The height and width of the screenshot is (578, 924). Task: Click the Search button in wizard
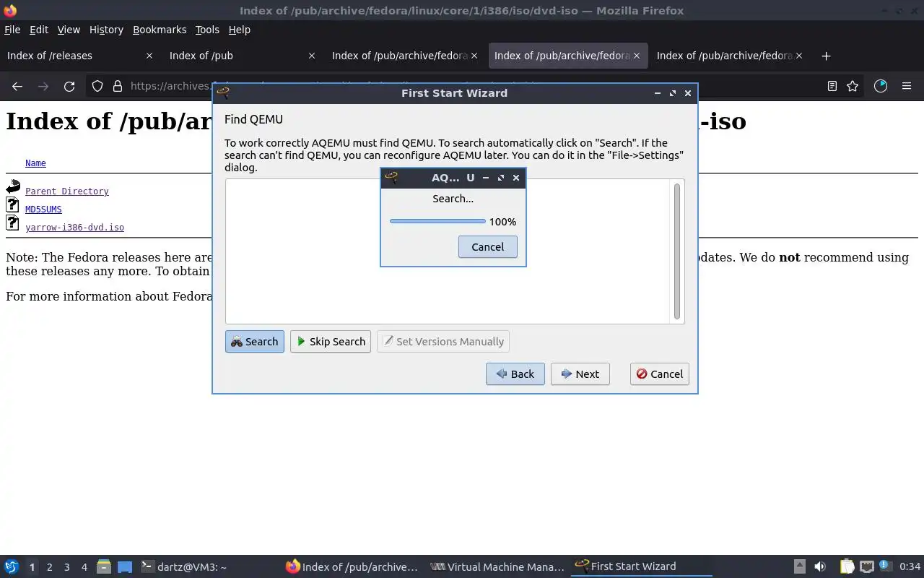pos(255,342)
